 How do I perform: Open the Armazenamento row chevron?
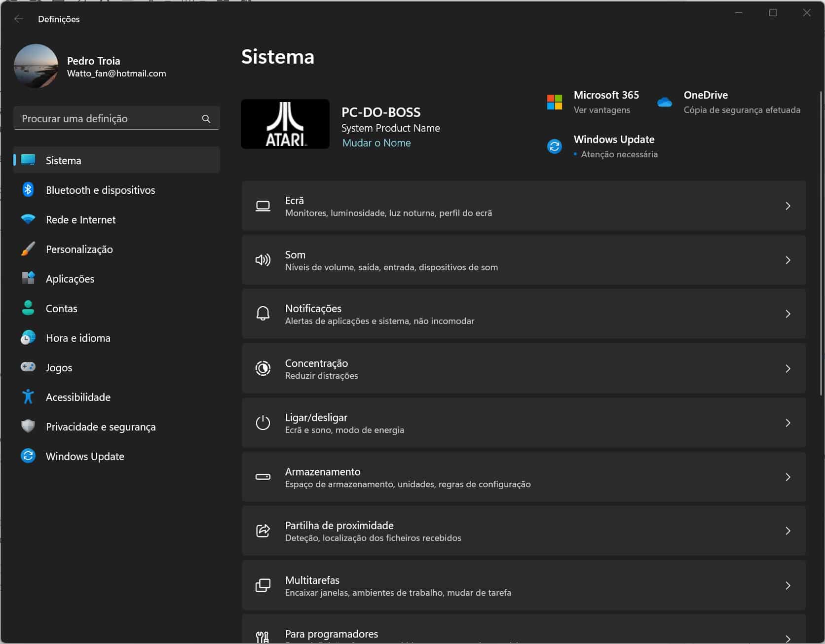pyautogui.click(x=787, y=477)
